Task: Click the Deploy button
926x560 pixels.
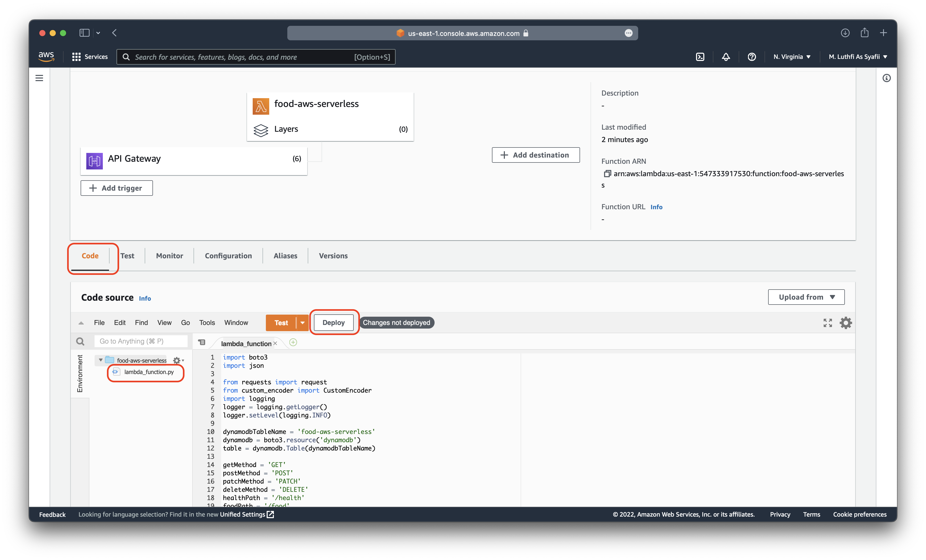Action: point(333,322)
